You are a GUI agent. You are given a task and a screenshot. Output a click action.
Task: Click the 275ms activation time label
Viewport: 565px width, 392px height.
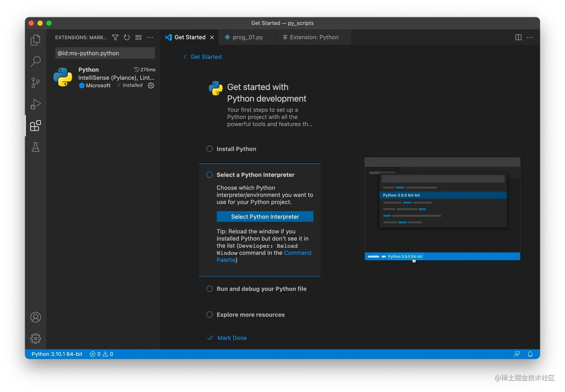(145, 70)
